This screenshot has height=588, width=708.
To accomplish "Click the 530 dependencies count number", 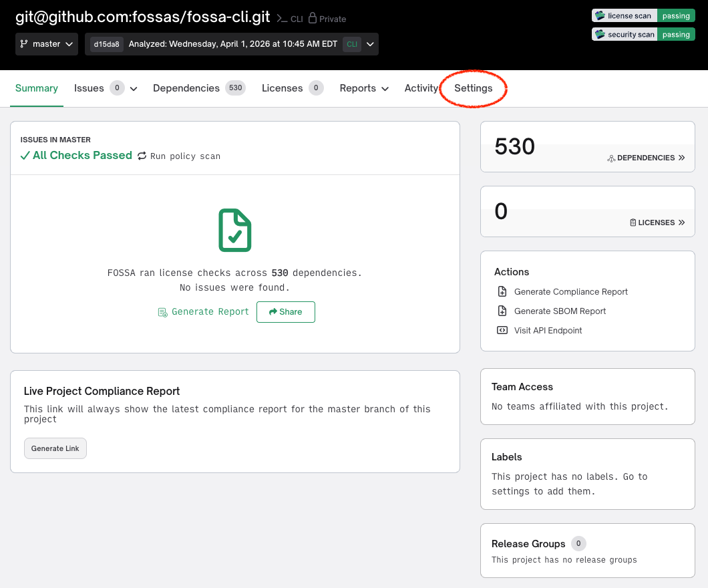I will pyautogui.click(x=515, y=146).
